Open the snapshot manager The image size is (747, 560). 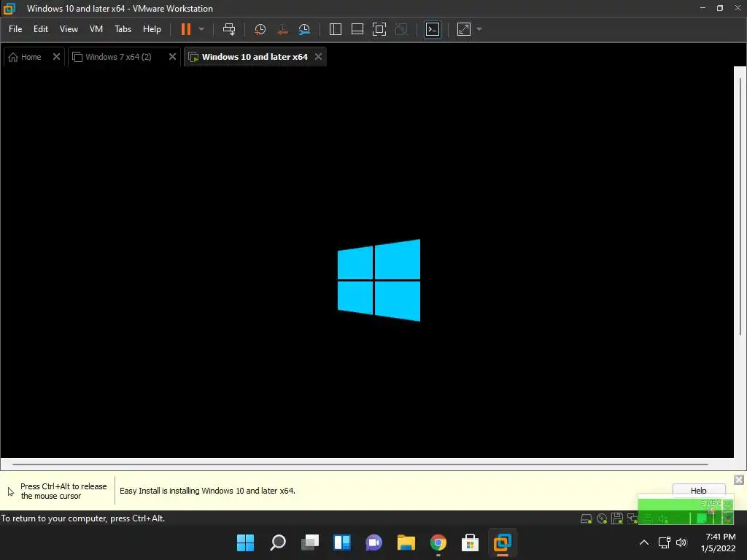coord(304,29)
